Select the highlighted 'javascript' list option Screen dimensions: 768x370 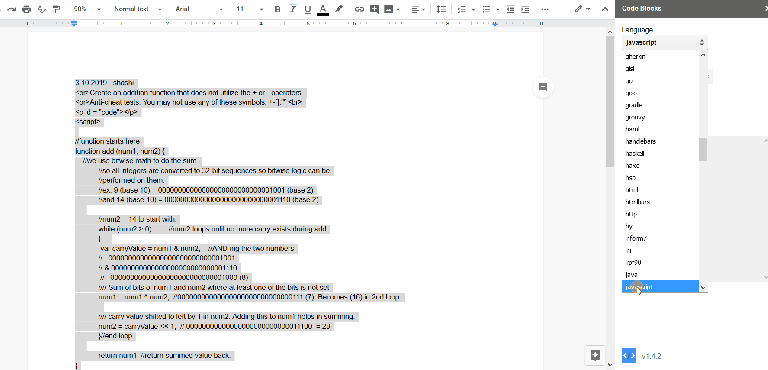[x=660, y=287]
